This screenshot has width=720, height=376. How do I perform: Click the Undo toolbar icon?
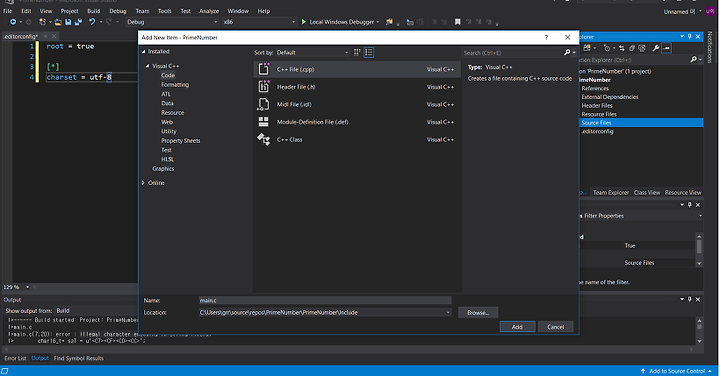click(92, 22)
